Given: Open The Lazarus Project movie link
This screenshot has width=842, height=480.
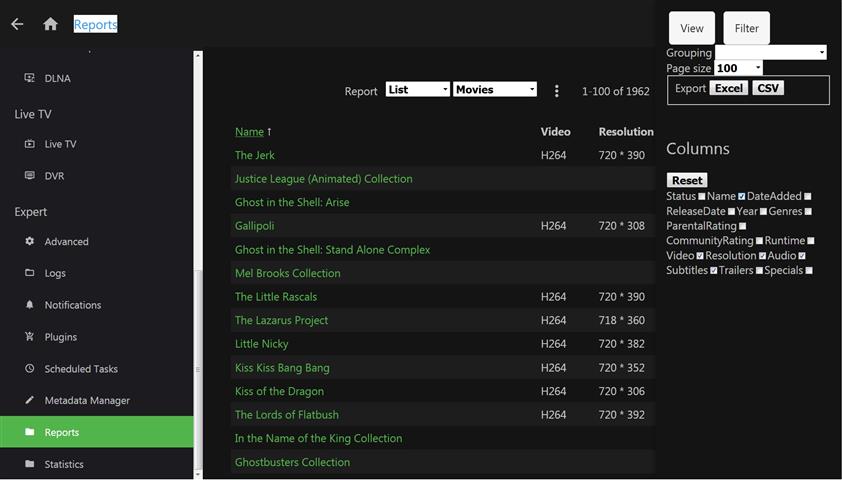Looking at the screenshot, I should click(281, 321).
